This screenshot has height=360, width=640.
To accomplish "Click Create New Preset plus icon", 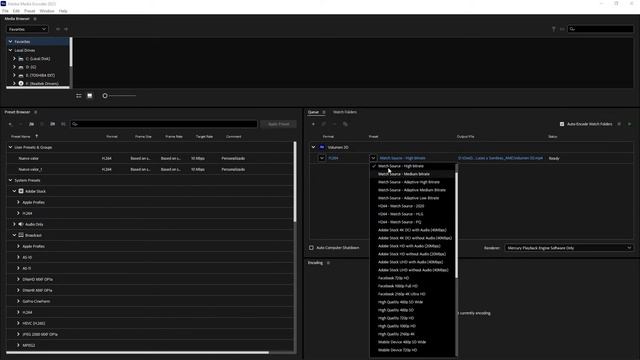I will tap(10, 124).
